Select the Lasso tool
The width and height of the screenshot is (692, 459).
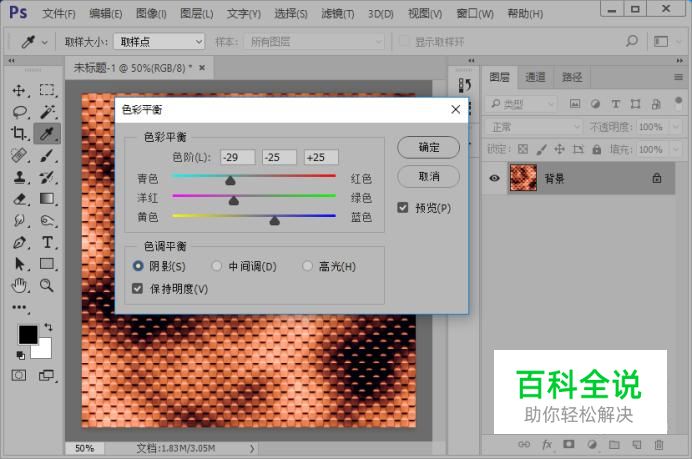tap(19, 112)
